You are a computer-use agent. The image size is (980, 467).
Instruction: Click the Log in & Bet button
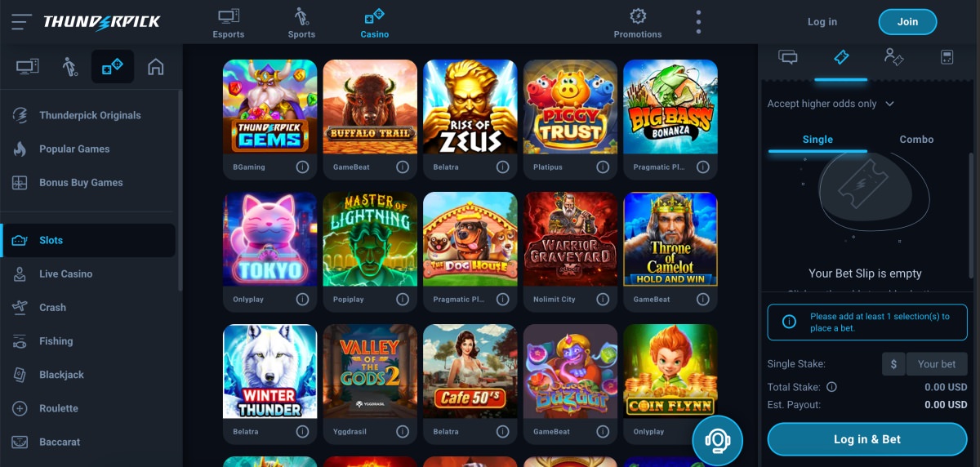click(867, 439)
